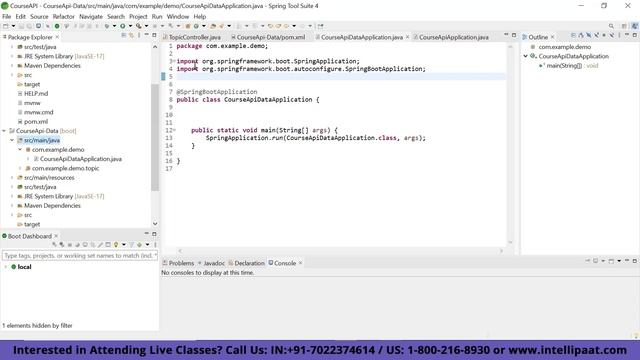Collapse the CourseApi-Data project node

(x=4, y=131)
